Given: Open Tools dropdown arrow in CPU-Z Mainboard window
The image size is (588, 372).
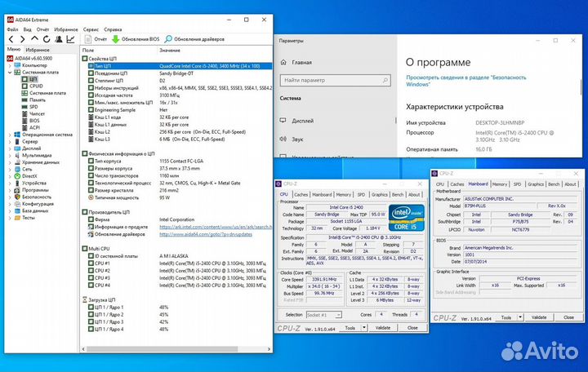Looking at the screenshot, I should pyautogui.click(x=520, y=317).
